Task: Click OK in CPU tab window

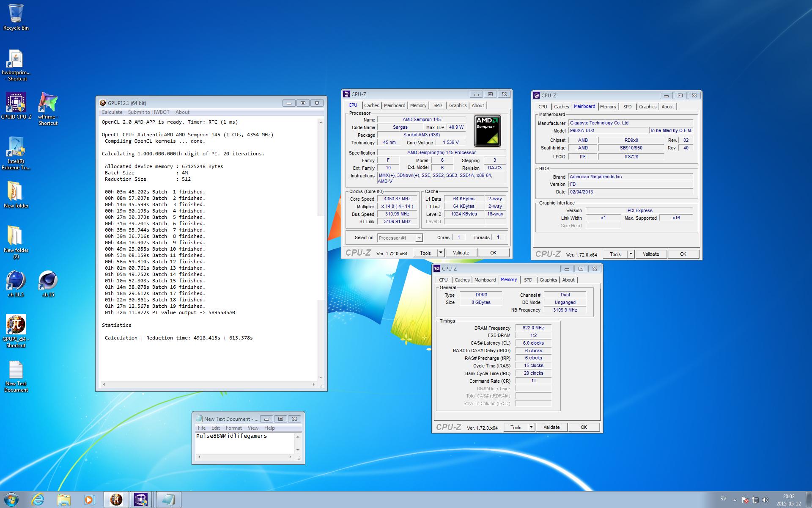Action: point(493,253)
